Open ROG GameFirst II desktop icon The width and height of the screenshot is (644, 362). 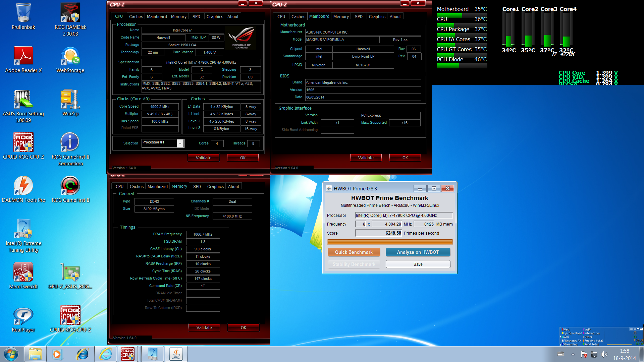coord(70,189)
